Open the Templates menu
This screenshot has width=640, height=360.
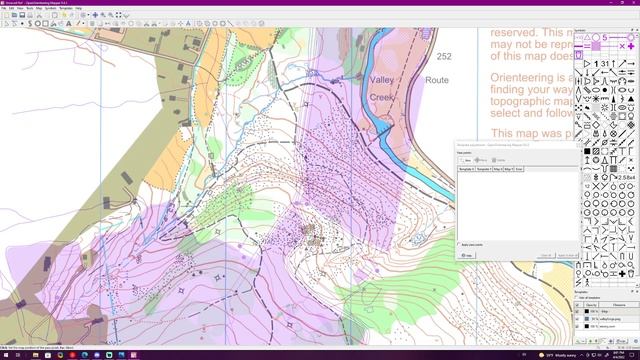[x=66, y=8]
